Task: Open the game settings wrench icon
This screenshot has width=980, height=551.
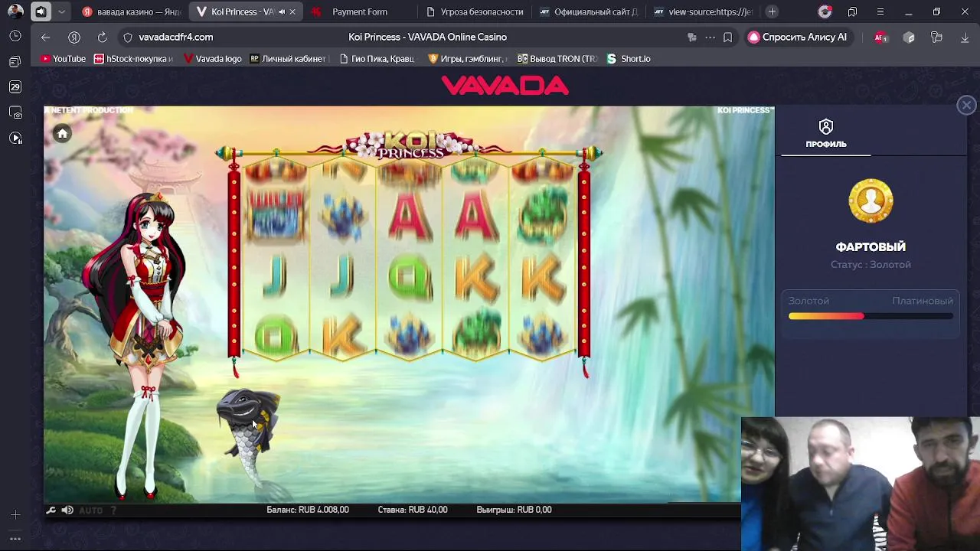Action: click(51, 510)
